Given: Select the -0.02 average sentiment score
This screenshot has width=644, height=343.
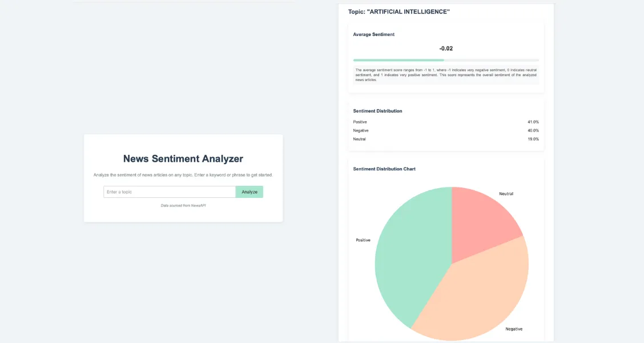Looking at the screenshot, I should click(x=446, y=49).
